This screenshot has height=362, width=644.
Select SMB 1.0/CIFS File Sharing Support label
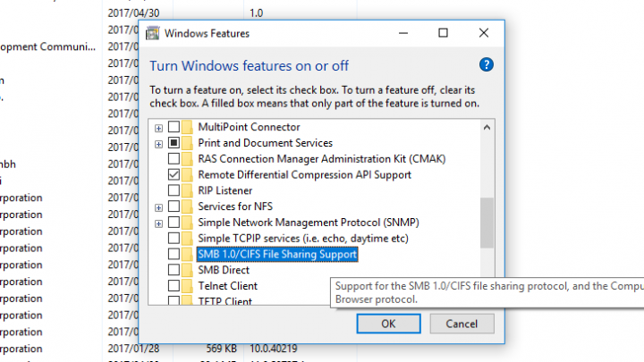pyautogui.click(x=277, y=254)
